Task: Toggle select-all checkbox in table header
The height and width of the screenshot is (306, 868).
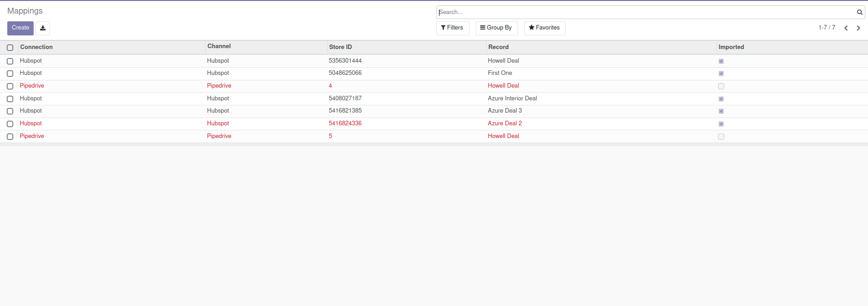Action: coord(10,48)
